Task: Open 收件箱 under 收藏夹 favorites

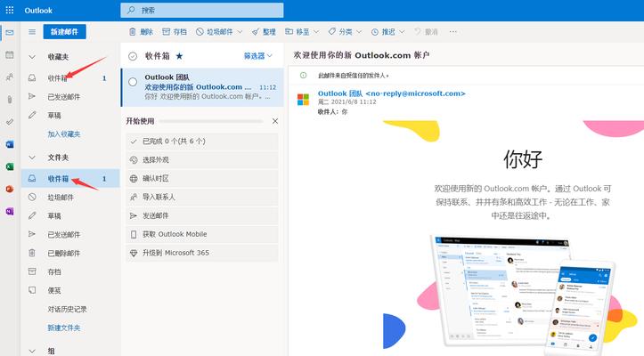Action: coord(70,78)
